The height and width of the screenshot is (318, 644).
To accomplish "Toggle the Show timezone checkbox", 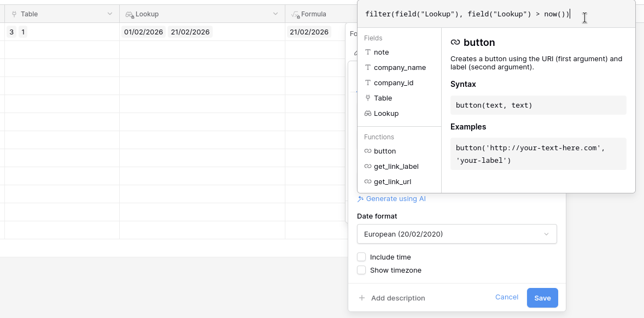I will 361,270.
